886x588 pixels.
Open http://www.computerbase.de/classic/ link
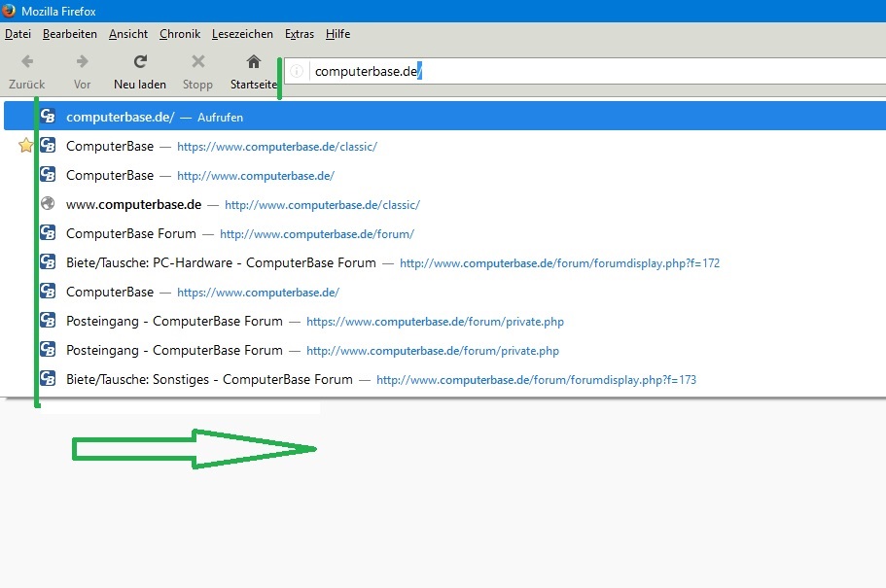322,205
